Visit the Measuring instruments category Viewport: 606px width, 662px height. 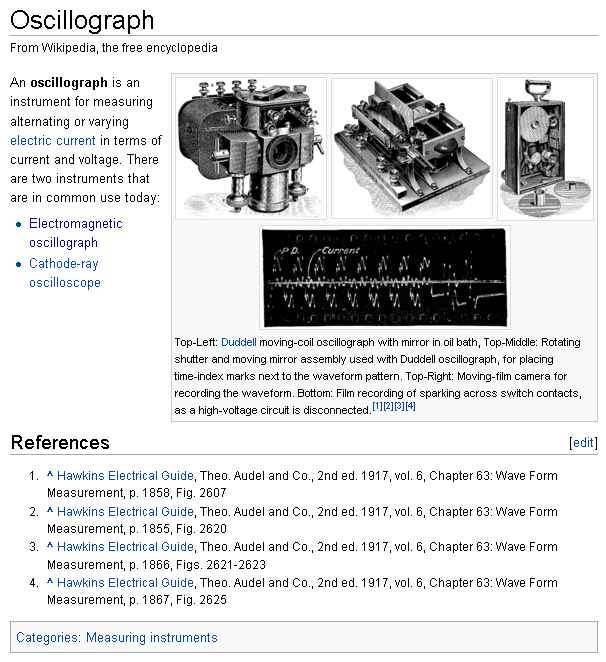click(x=151, y=637)
